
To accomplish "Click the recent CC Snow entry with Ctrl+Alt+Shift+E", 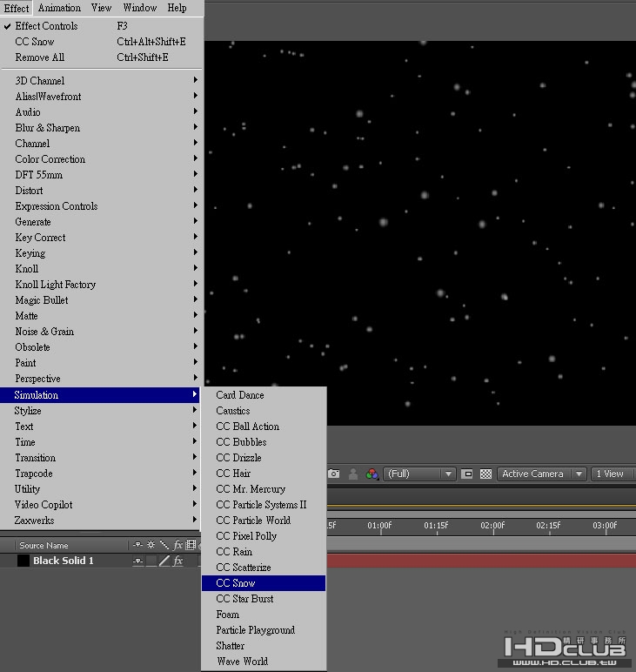I will click(102, 42).
